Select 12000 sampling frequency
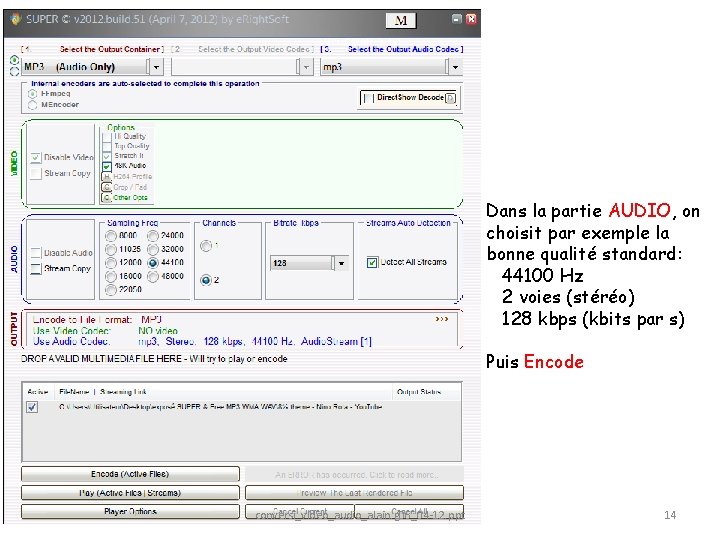This screenshot has width=720, height=540. pos(111,263)
